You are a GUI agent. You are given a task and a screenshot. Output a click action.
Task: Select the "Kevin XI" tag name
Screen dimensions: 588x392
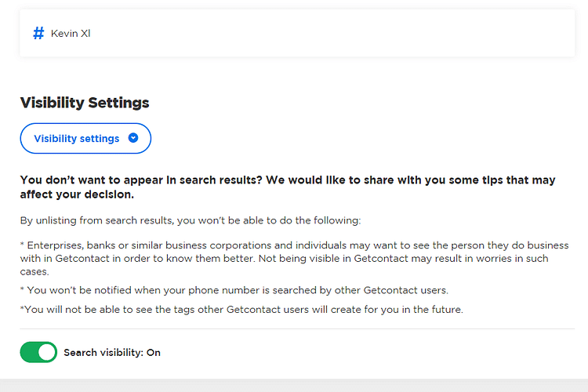(x=71, y=34)
